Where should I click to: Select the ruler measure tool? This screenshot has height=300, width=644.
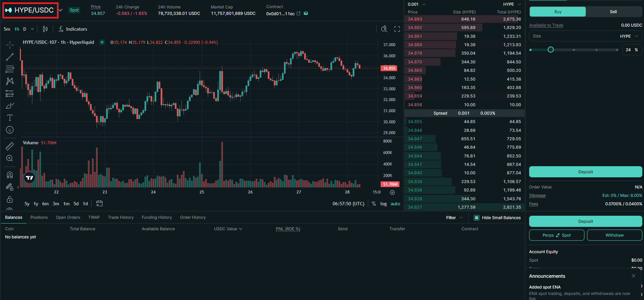[x=10, y=146]
